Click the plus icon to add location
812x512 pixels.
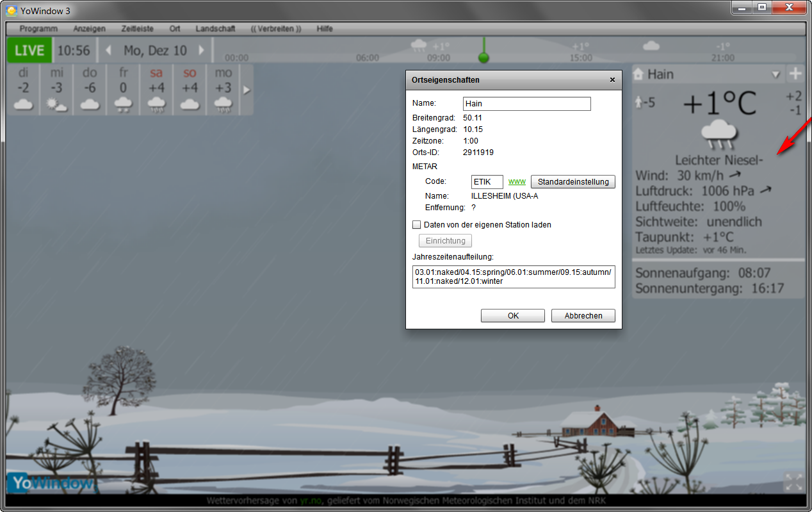(795, 74)
